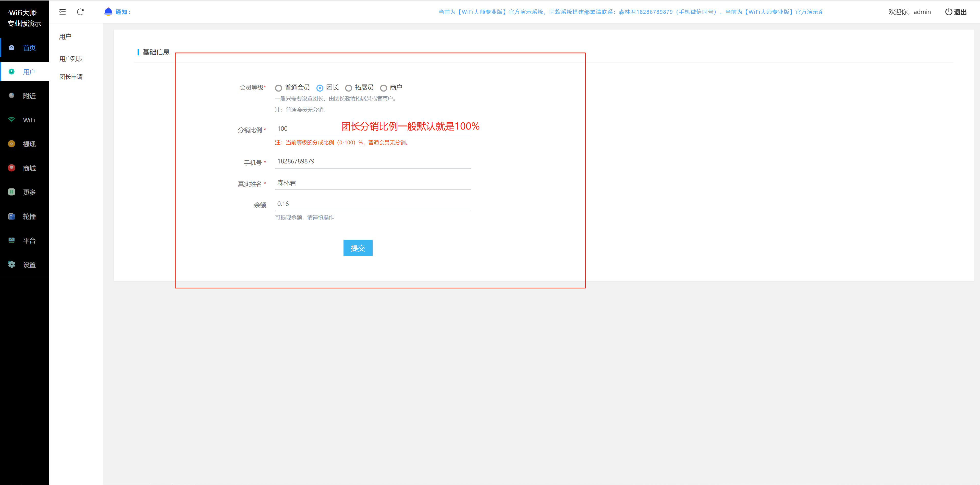Click the scrolling notice text in header
The width and height of the screenshot is (980, 485).
click(x=630, y=12)
